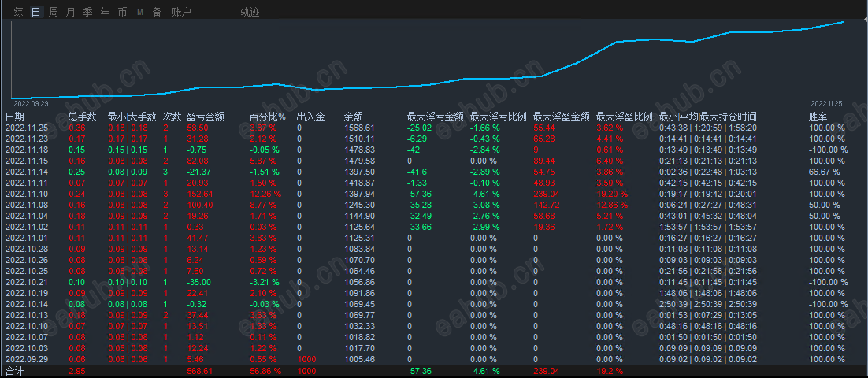Click the 日期 column header
868x378 pixels.
[15, 117]
